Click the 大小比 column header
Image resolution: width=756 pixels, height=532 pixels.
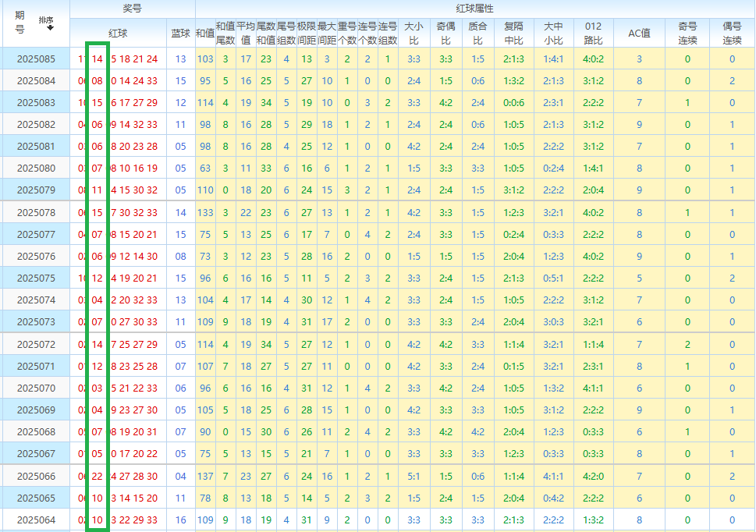(413, 33)
